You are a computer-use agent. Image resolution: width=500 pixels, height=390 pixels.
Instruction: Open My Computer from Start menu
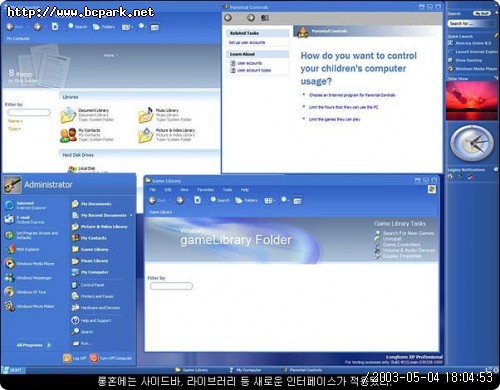click(90, 272)
